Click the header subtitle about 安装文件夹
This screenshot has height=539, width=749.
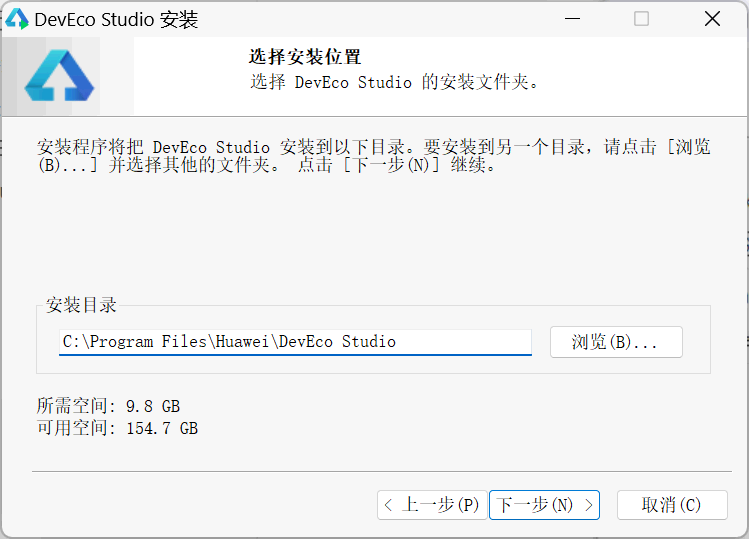[394, 82]
